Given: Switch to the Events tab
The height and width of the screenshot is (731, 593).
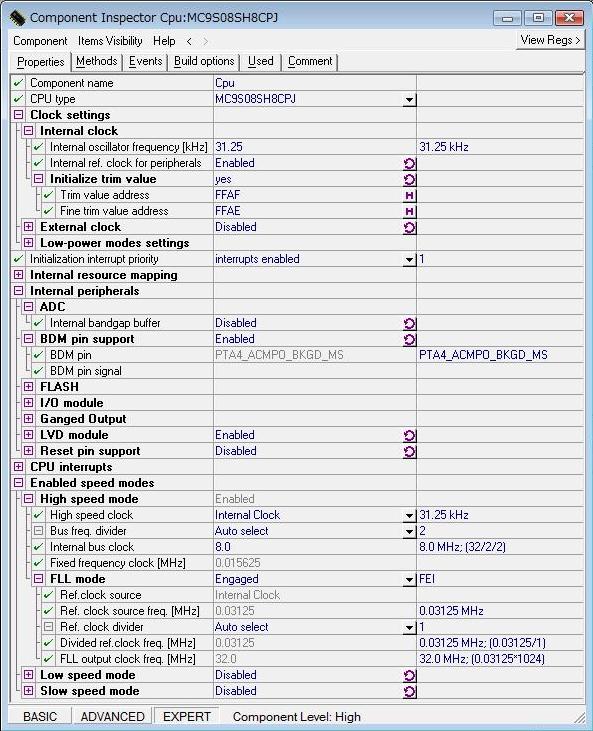Looking at the screenshot, I should [x=145, y=62].
